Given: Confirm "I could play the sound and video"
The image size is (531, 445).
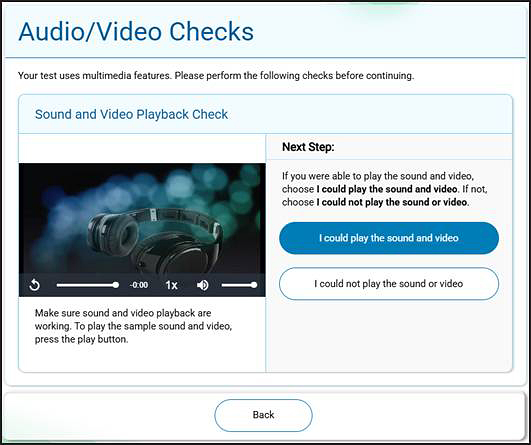Looking at the screenshot, I should click(x=389, y=238).
